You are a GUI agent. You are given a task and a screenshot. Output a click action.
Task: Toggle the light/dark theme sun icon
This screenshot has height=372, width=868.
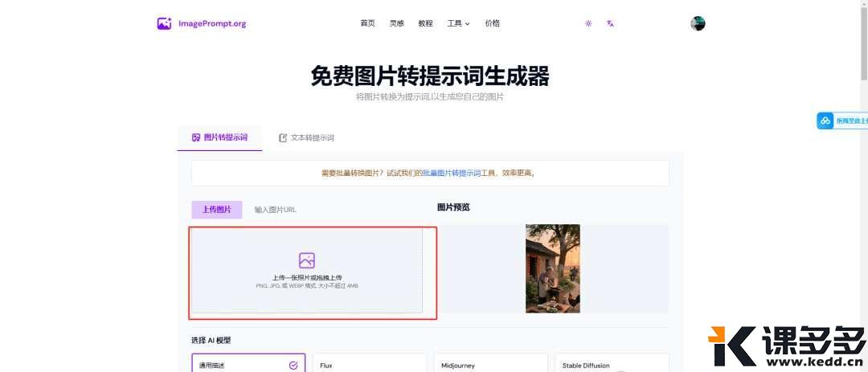tap(588, 23)
